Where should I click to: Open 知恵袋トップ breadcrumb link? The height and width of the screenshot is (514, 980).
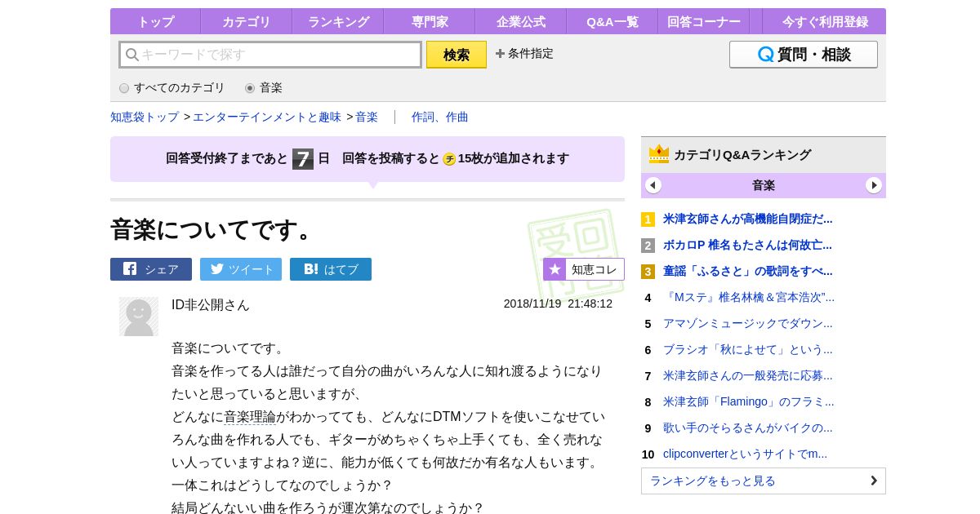[145, 117]
